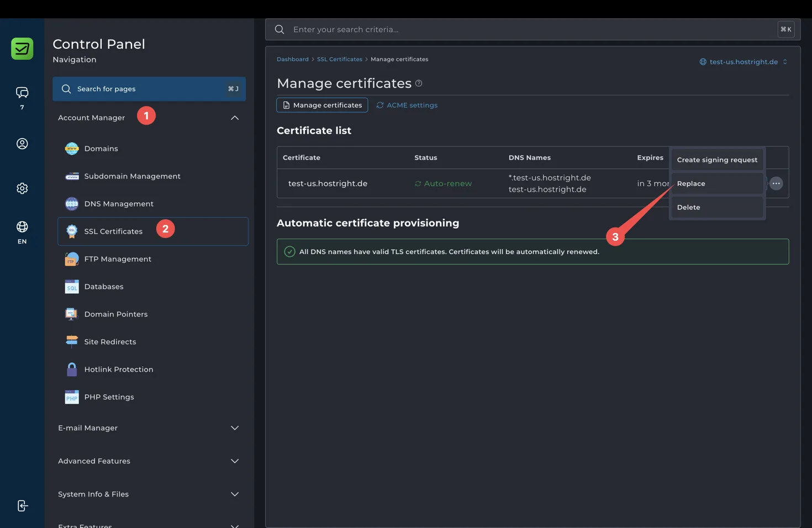
Task: Click the Site Redirects signpost icon
Action: [x=72, y=342]
